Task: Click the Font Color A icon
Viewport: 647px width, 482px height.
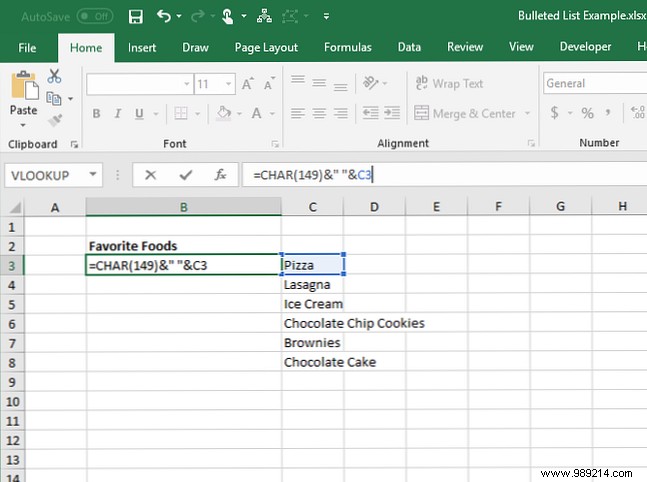Action: 256,113
